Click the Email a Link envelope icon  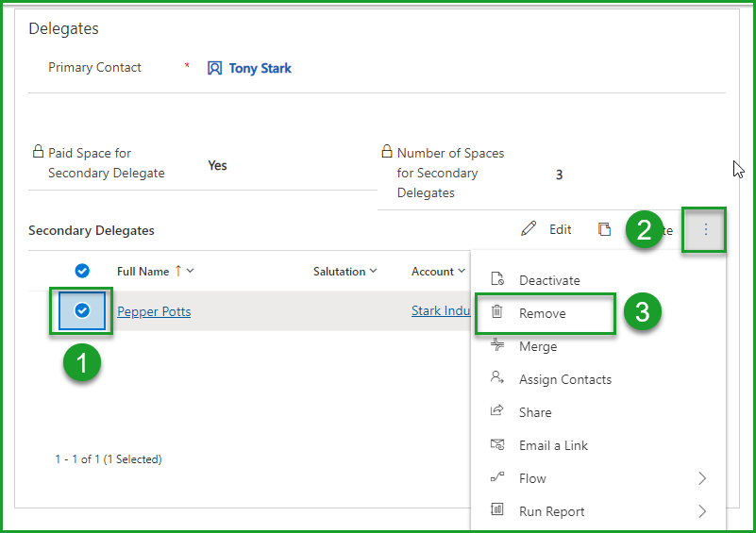pyautogui.click(x=497, y=445)
